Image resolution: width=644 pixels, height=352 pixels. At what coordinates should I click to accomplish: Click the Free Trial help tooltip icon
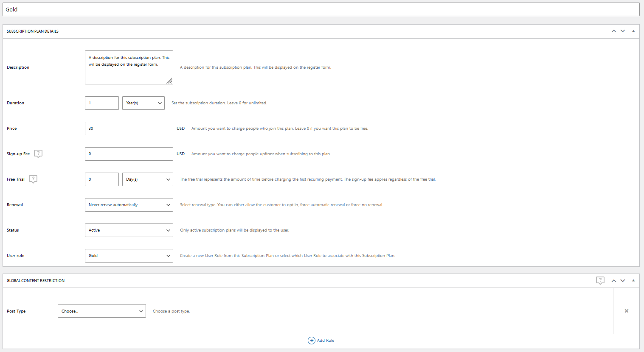point(33,179)
